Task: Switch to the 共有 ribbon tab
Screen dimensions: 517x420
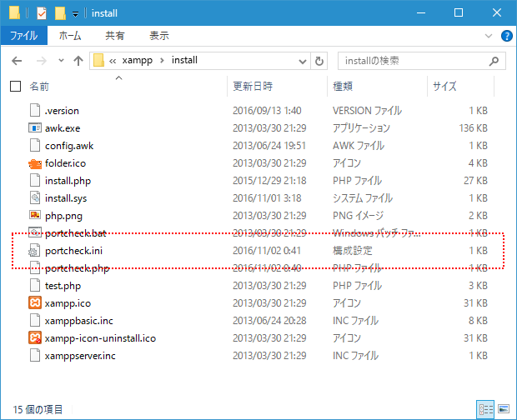Action: click(115, 36)
